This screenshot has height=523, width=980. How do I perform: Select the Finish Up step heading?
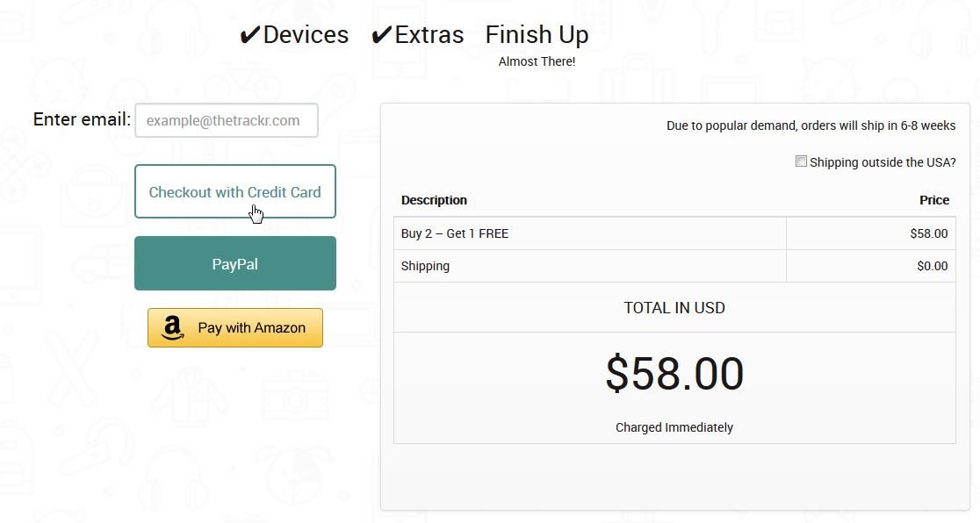pos(537,36)
